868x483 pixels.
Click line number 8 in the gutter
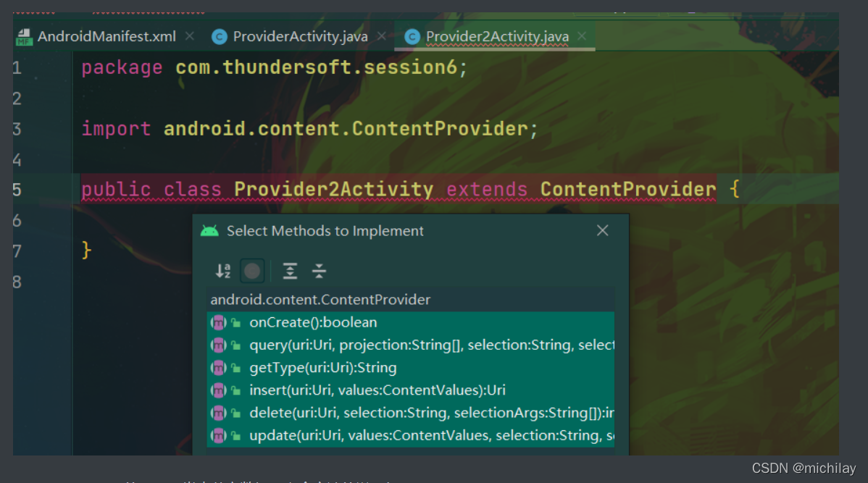[17, 282]
